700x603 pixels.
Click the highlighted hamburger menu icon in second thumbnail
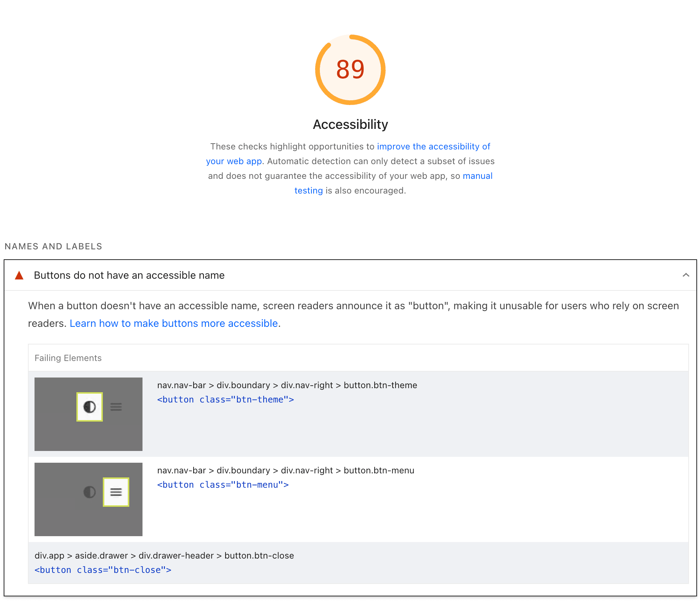pyautogui.click(x=116, y=492)
